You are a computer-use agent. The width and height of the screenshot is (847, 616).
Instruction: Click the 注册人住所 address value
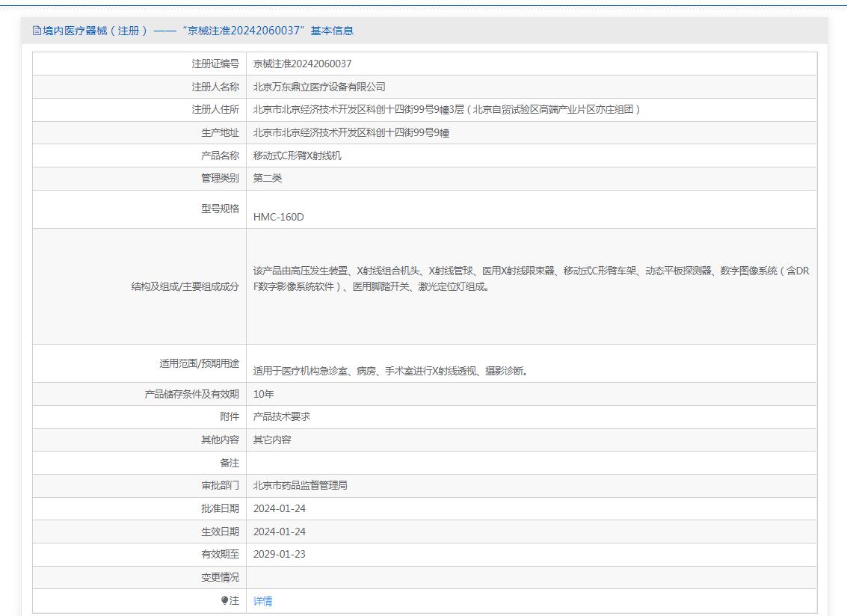coord(446,110)
